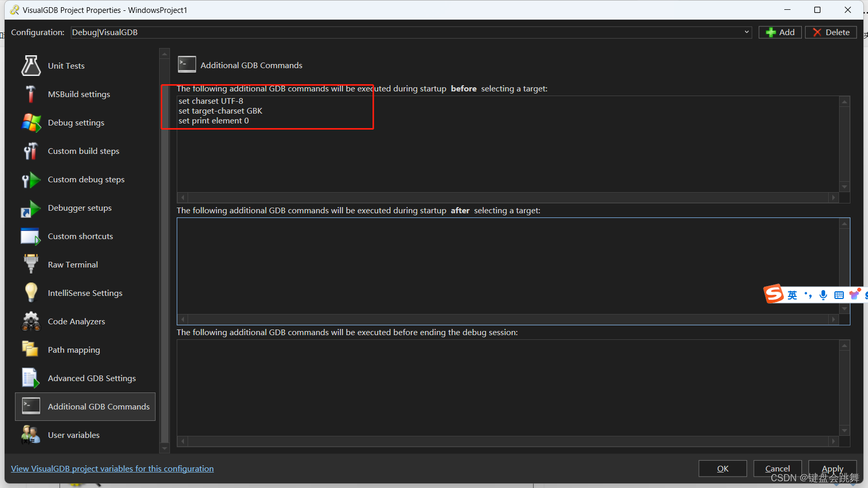Screen dimensions: 868x488
Task: Click the third command box scroll down arrow
Action: 845,431
